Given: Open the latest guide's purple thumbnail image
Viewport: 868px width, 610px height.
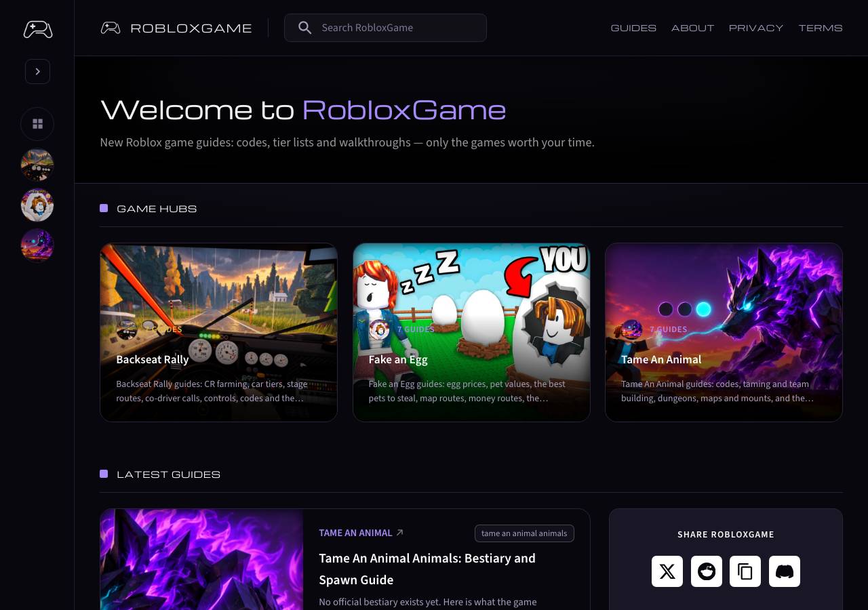Looking at the screenshot, I should pos(201,559).
